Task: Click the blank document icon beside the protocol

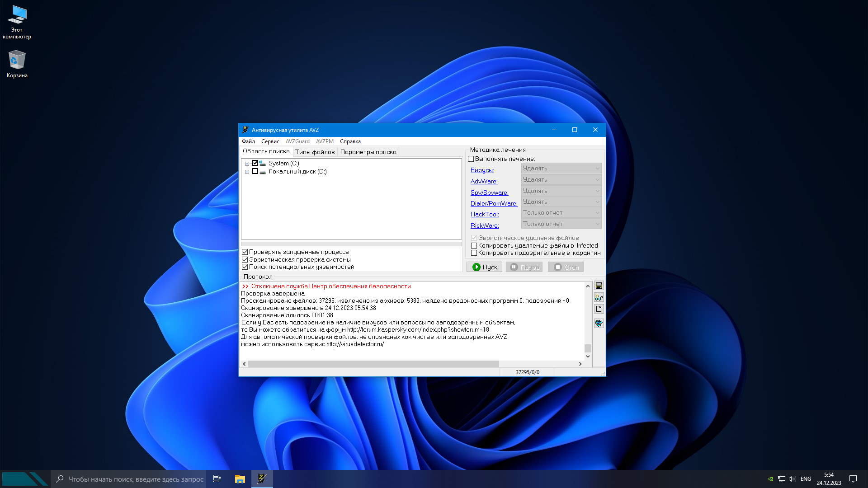Action: pyautogui.click(x=599, y=309)
